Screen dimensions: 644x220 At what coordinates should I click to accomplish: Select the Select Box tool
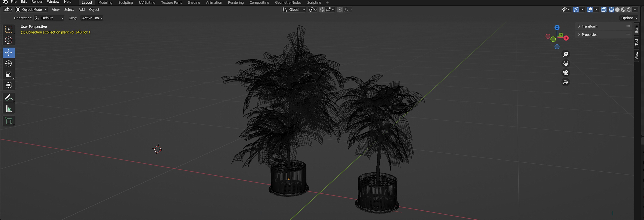pyautogui.click(x=9, y=29)
